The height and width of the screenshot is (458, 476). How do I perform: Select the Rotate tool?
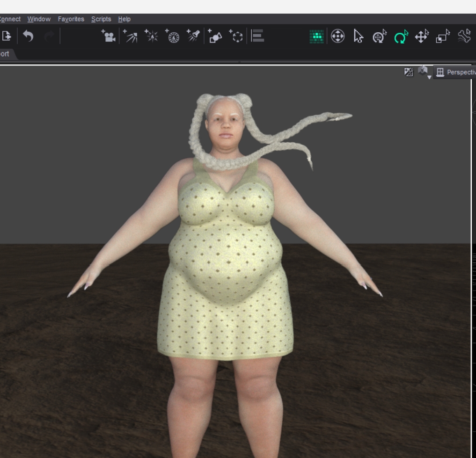point(401,36)
